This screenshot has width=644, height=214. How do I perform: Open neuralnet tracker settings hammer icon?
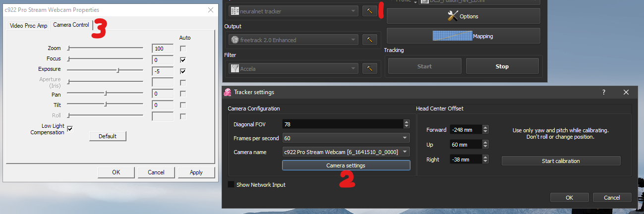pos(369,11)
